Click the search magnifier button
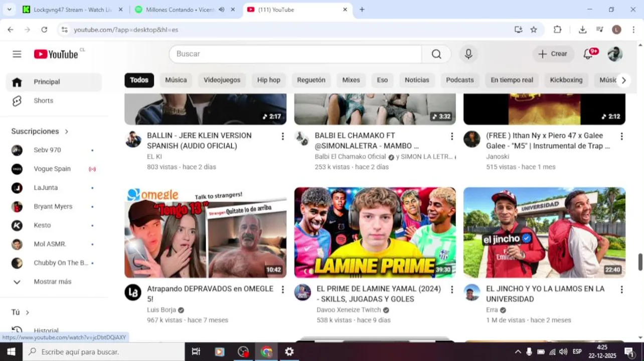This screenshot has width=644, height=361. tap(436, 54)
